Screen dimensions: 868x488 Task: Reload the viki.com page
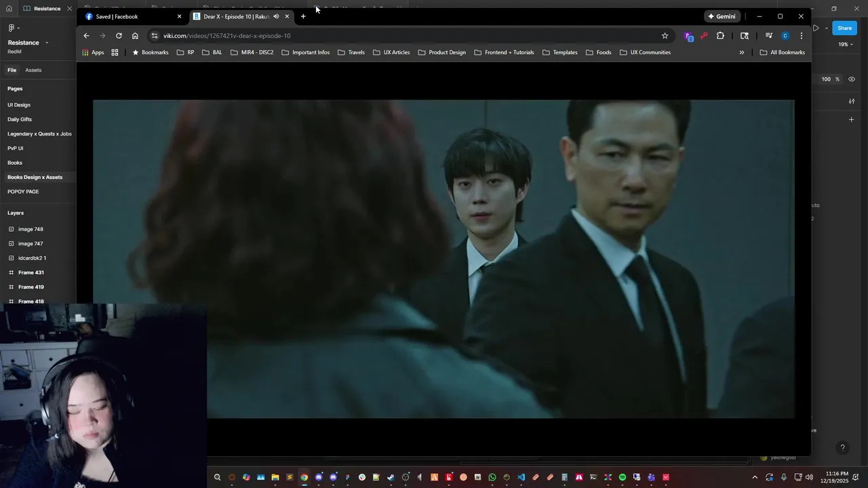pyautogui.click(x=119, y=36)
